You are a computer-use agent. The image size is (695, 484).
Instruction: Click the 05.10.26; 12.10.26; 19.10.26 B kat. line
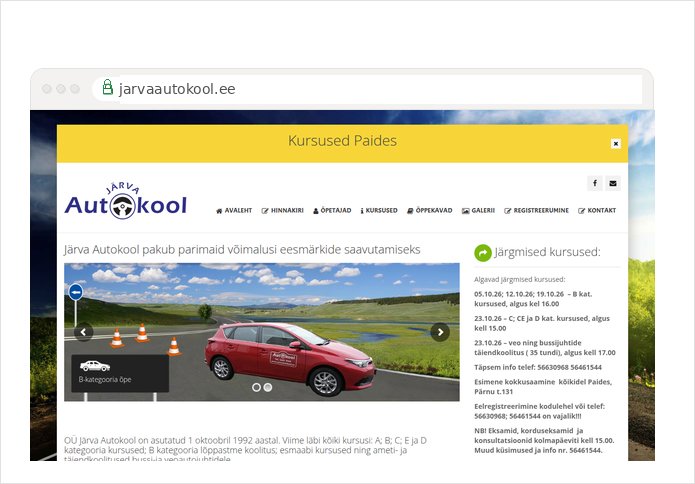[x=533, y=299]
